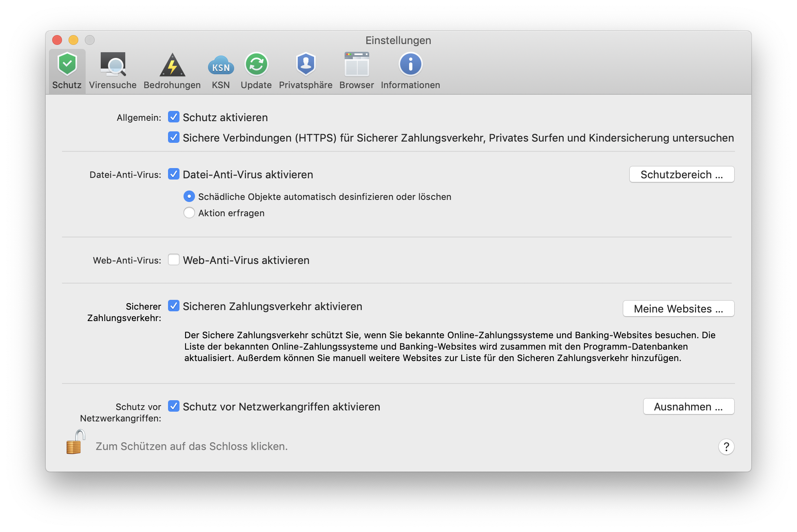Click the question mark help button
Viewport: 797px width, 532px height.
click(726, 447)
